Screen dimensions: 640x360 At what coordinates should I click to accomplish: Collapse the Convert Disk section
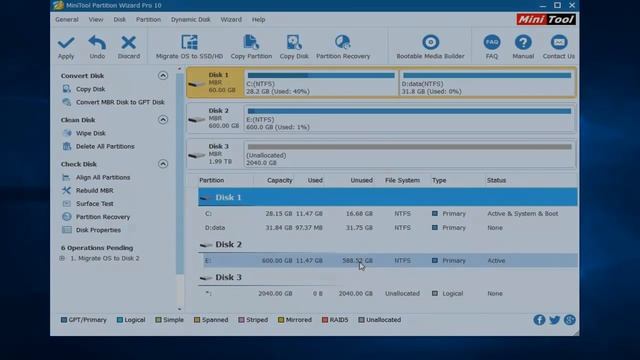pos(163,76)
